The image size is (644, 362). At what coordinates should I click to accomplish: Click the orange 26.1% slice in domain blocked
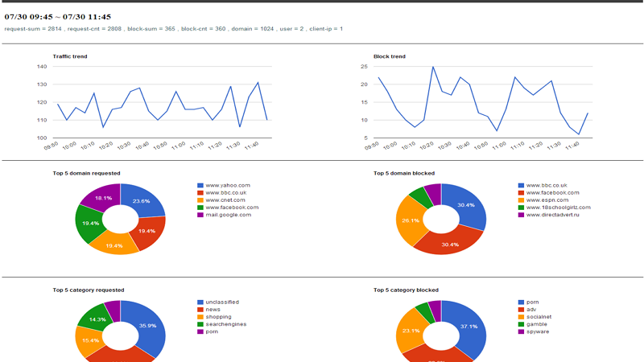(410, 220)
